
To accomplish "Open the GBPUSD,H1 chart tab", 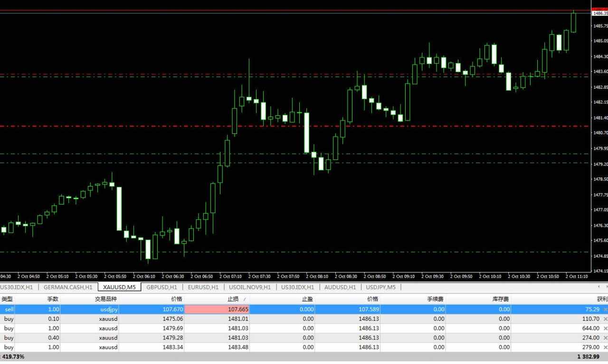I will (161, 287).
